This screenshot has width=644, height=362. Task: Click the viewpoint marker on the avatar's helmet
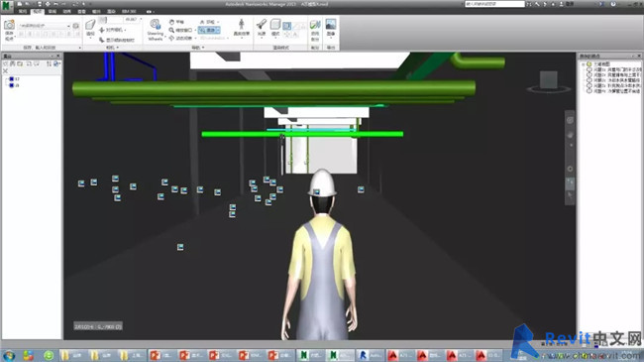click(316, 191)
